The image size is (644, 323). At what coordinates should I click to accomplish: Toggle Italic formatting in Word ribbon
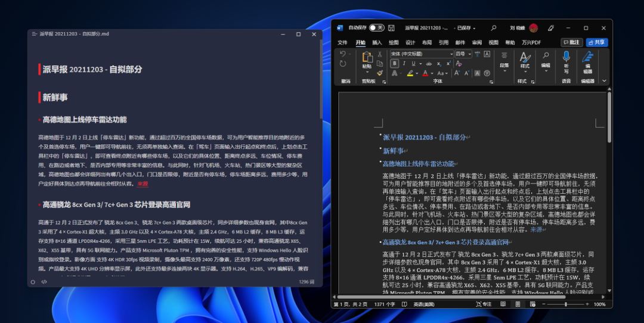[x=403, y=64]
